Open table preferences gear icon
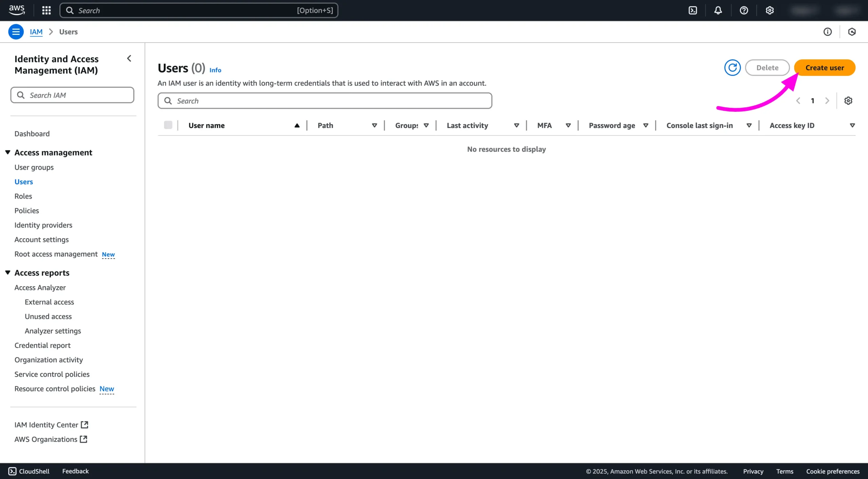The width and height of the screenshot is (868, 479). (x=848, y=101)
